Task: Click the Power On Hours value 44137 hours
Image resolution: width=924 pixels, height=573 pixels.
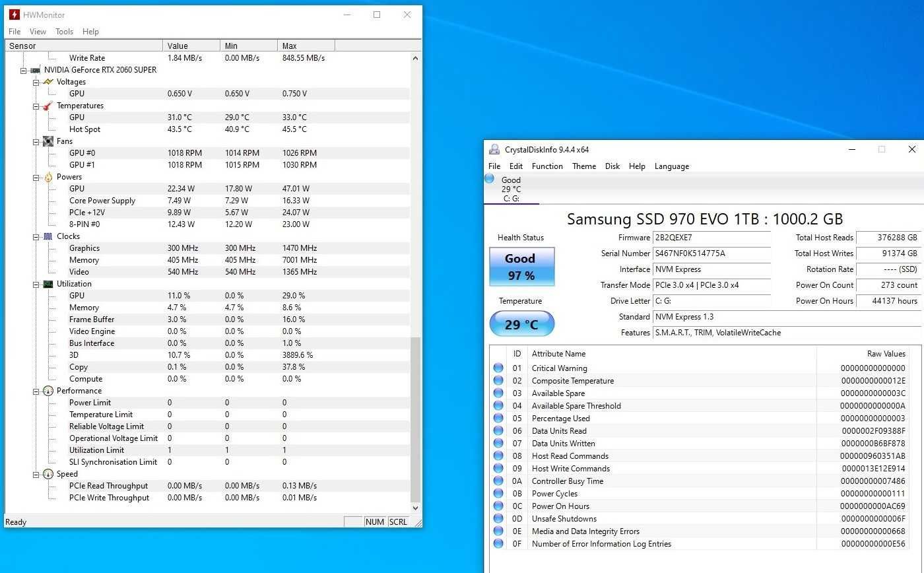Action: click(x=888, y=301)
